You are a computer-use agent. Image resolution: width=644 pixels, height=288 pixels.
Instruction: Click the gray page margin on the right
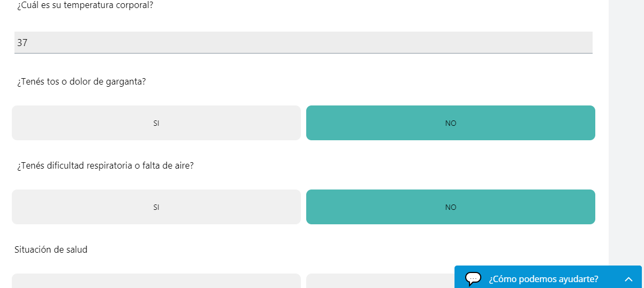point(626,134)
